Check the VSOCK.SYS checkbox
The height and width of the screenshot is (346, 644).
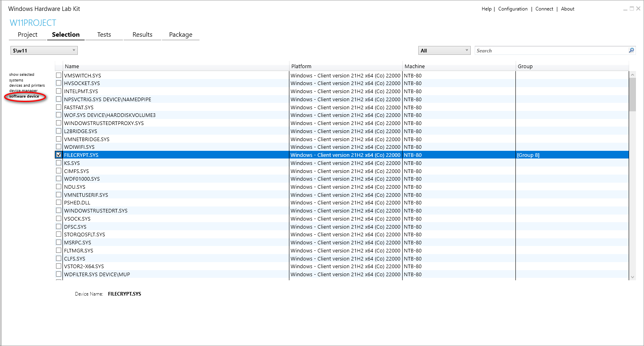59,219
